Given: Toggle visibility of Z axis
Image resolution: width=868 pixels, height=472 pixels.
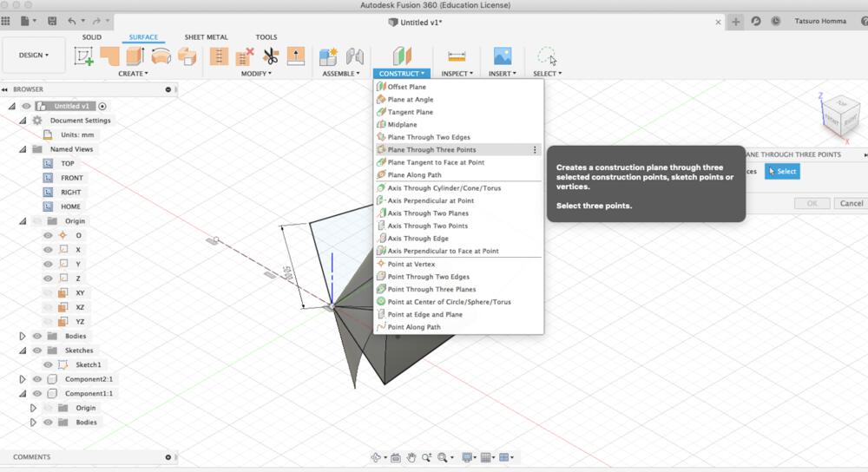Looking at the screenshot, I should coord(48,279).
